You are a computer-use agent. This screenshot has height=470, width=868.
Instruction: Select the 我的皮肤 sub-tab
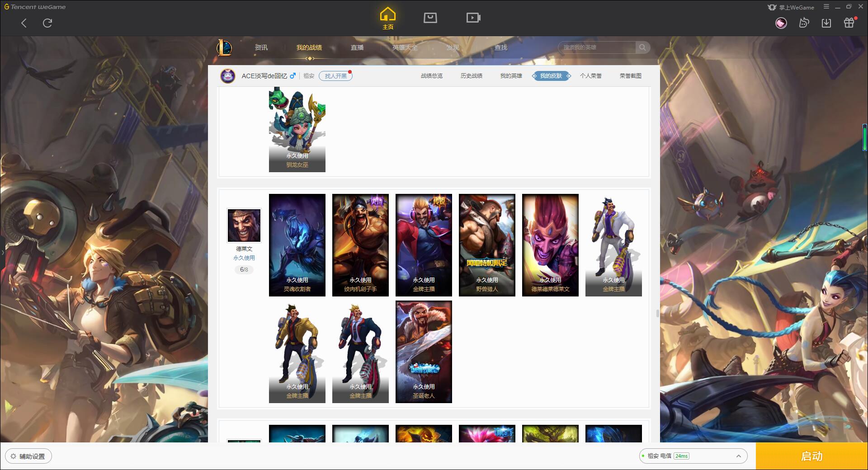tap(551, 76)
